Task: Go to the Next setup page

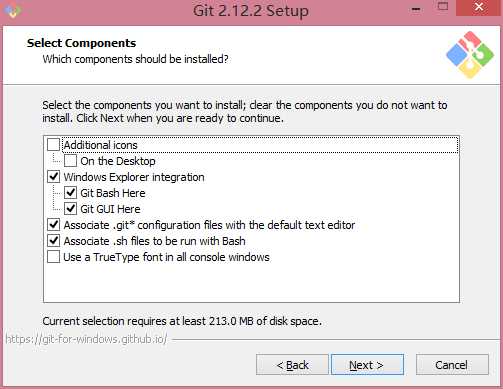Action: (x=367, y=365)
